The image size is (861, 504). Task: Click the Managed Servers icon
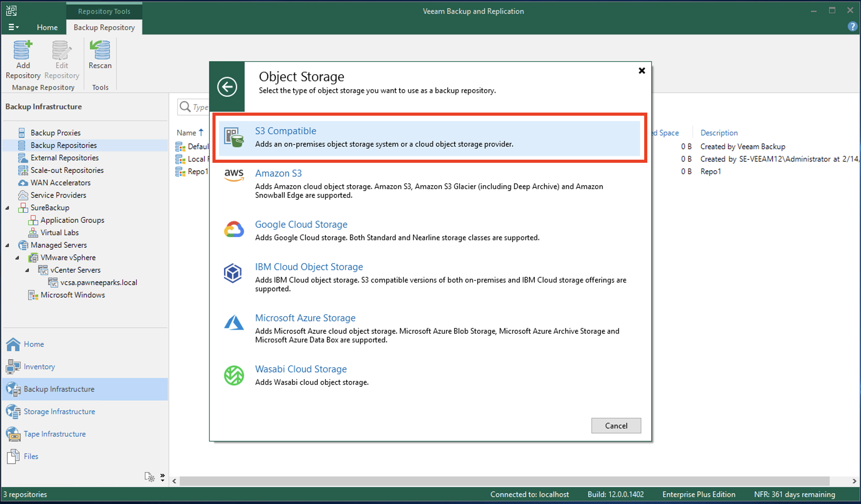[23, 245]
